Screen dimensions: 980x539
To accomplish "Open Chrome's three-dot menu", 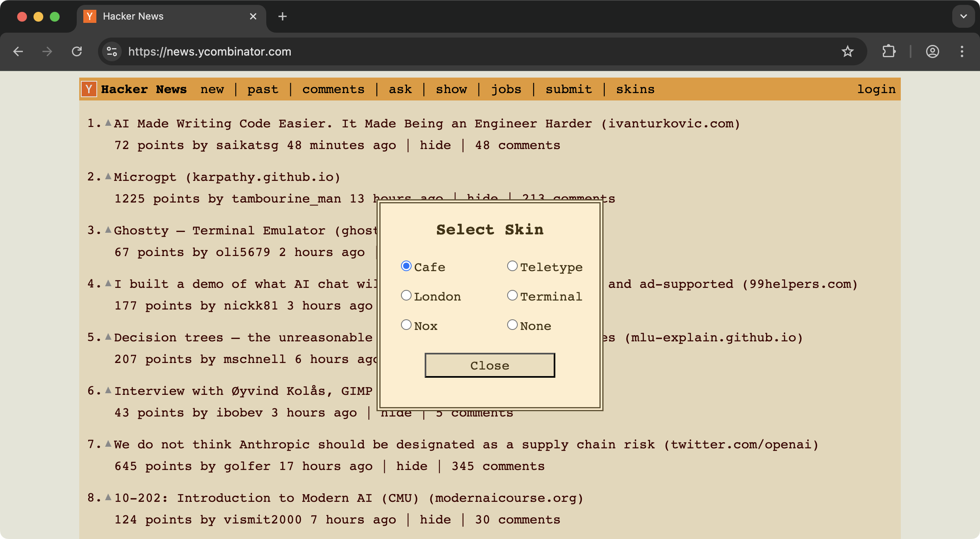I will (962, 51).
